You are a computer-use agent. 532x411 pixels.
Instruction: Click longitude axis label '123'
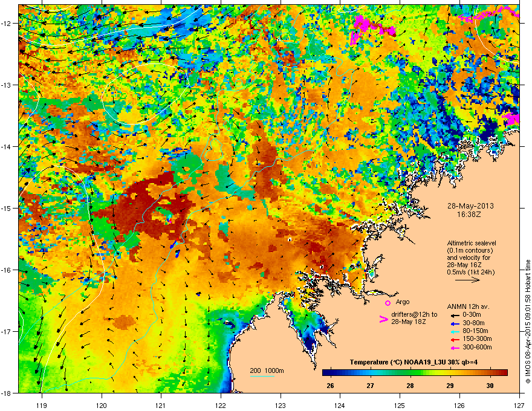click(x=281, y=405)
